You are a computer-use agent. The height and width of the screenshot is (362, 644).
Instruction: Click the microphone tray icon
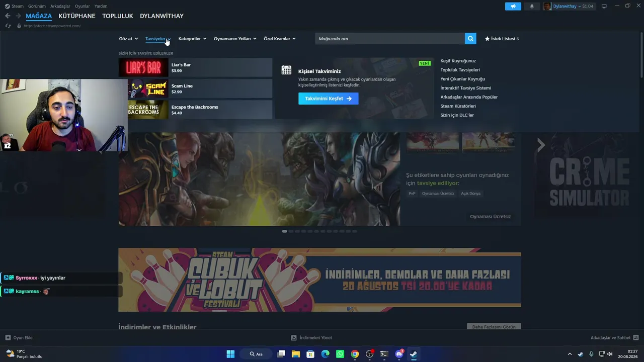[x=591, y=354]
